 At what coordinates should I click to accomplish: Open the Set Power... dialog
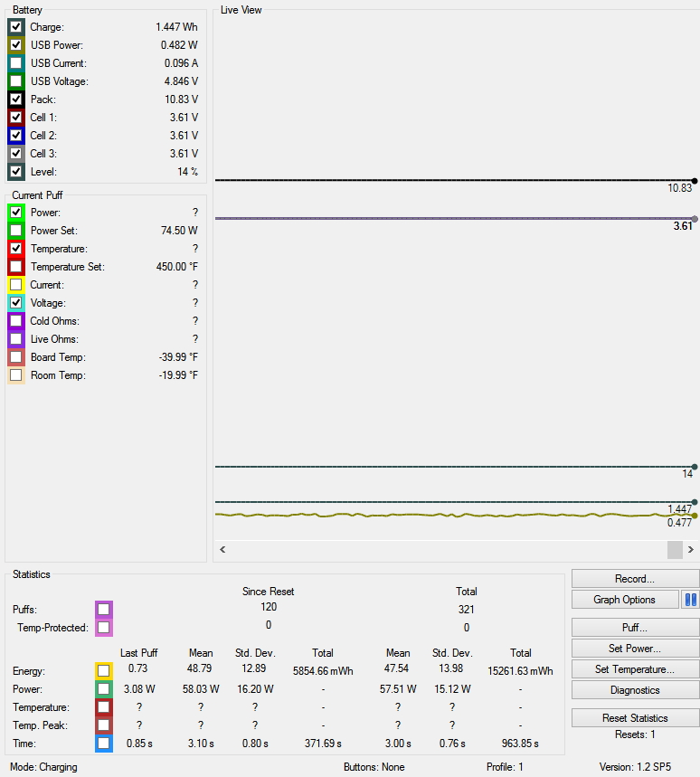[x=635, y=649]
